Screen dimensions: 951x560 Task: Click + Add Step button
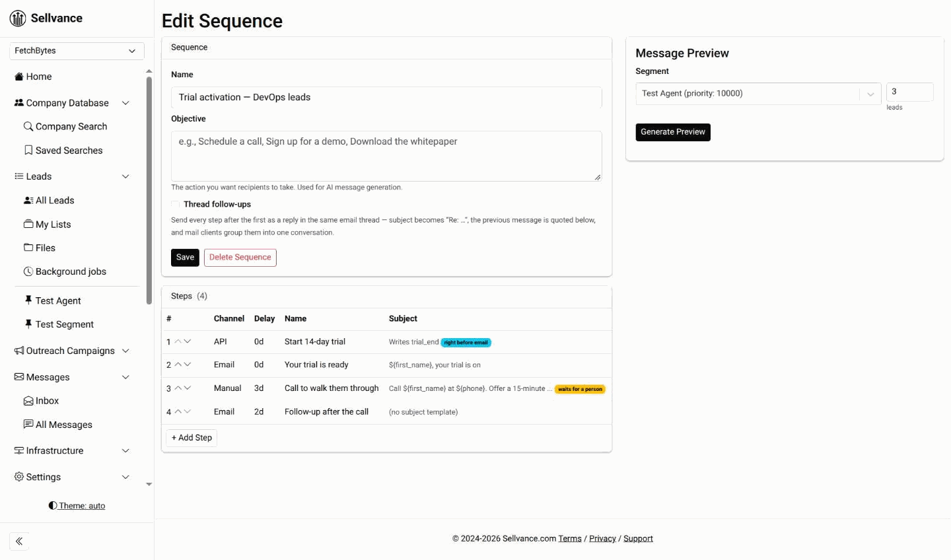192,438
